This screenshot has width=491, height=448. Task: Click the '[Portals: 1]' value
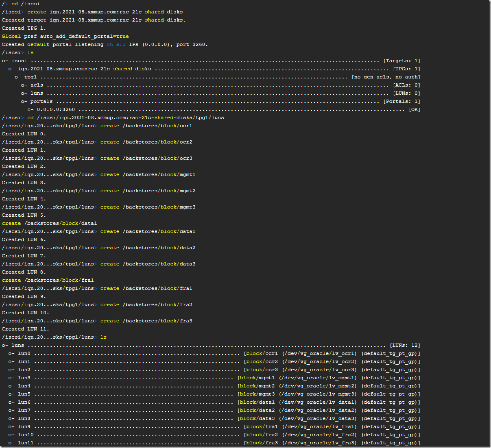(402, 101)
